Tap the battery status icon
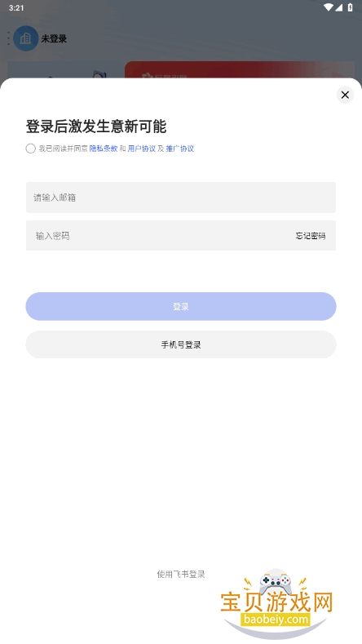Viewport: 362px width, 644px height. [x=350, y=7]
